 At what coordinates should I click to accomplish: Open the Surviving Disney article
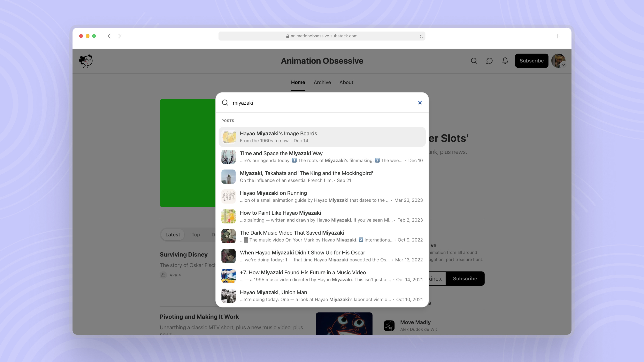tap(183, 254)
